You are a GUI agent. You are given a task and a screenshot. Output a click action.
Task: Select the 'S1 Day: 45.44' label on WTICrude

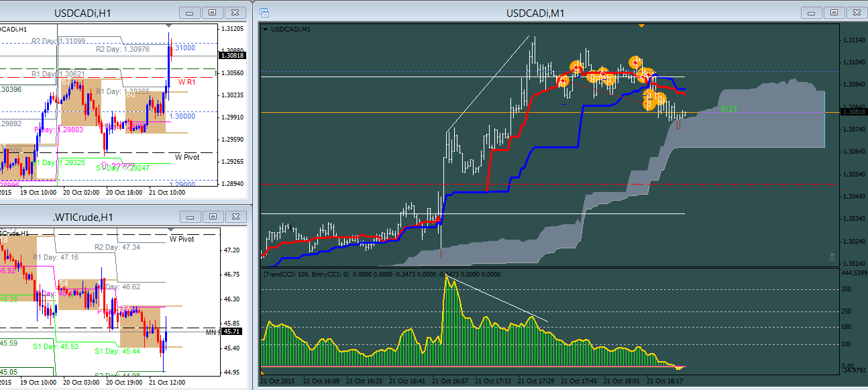point(117,351)
